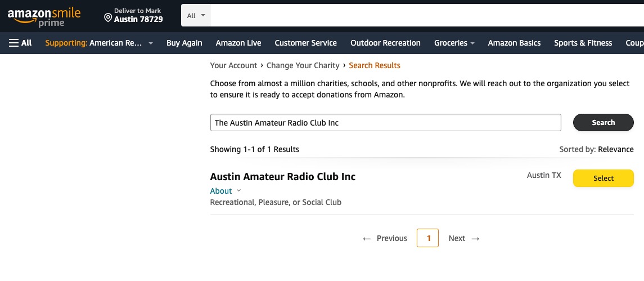This screenshot has width=644, height=281.
Task: Click the top Amazon search bar
Action: (427, 16)
